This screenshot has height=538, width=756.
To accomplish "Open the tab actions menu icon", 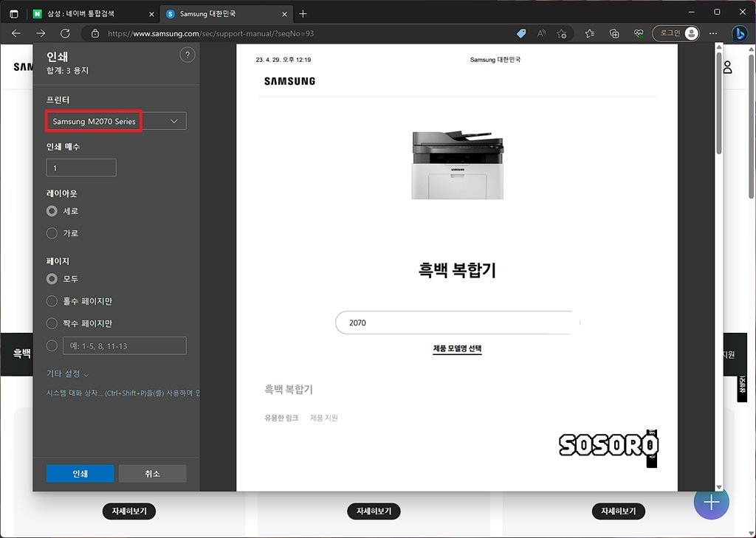I will click(14, 14).
